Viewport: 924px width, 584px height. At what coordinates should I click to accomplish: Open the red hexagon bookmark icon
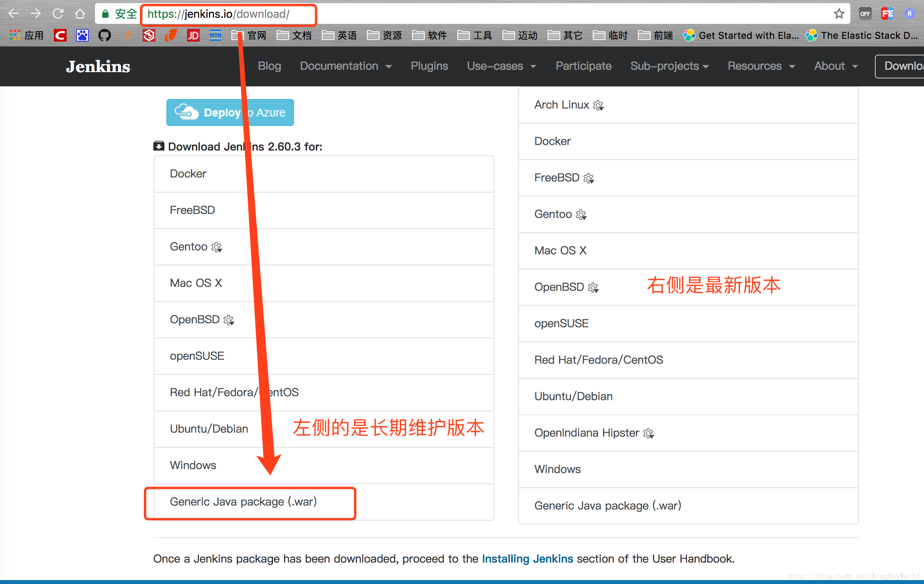coord(149,36)
